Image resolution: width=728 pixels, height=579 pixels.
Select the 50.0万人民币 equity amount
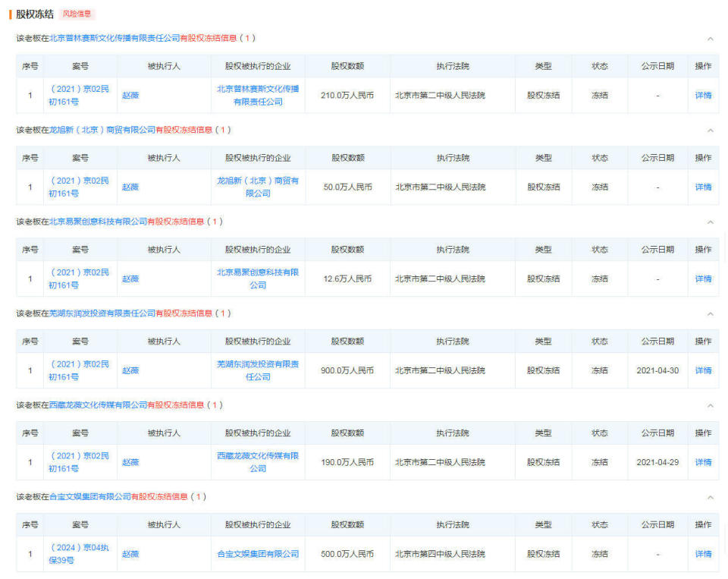click(347, 187)
